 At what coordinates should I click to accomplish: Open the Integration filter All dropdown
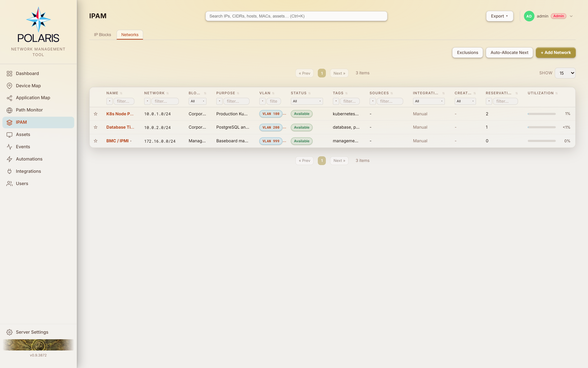[x=429, y=101]
